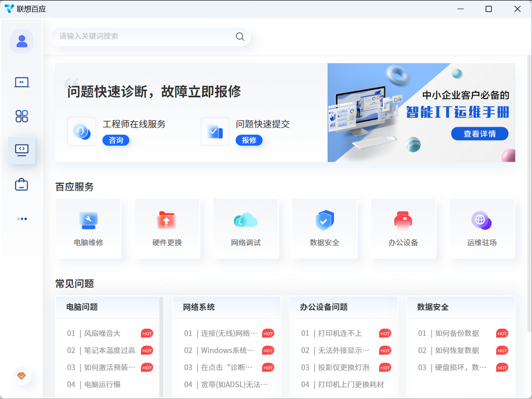Click the 报修 button

click(x=249, y=140)
